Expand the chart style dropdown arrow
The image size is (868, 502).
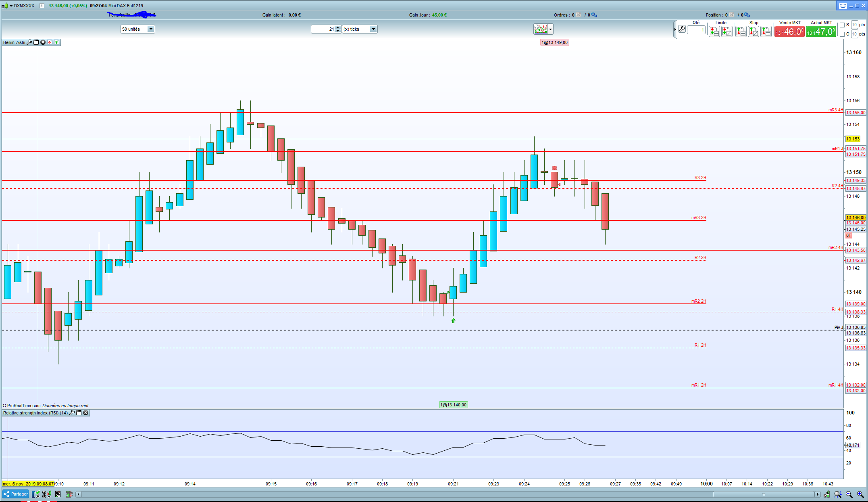point(551,29)
